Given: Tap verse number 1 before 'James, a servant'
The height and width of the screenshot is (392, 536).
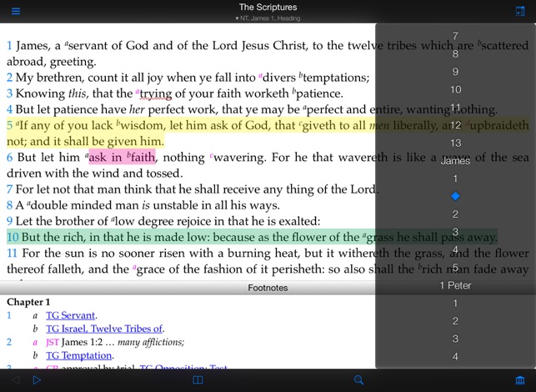Looking at the screenshot, I should click(x=9, y=46).
